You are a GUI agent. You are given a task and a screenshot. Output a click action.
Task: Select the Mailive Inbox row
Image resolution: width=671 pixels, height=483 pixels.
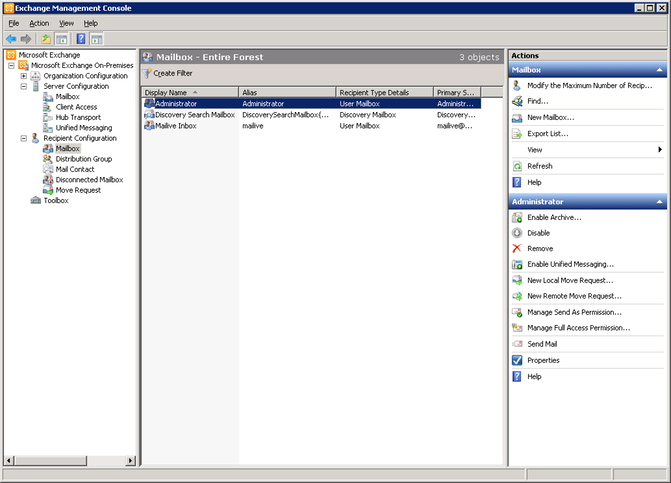312,126
